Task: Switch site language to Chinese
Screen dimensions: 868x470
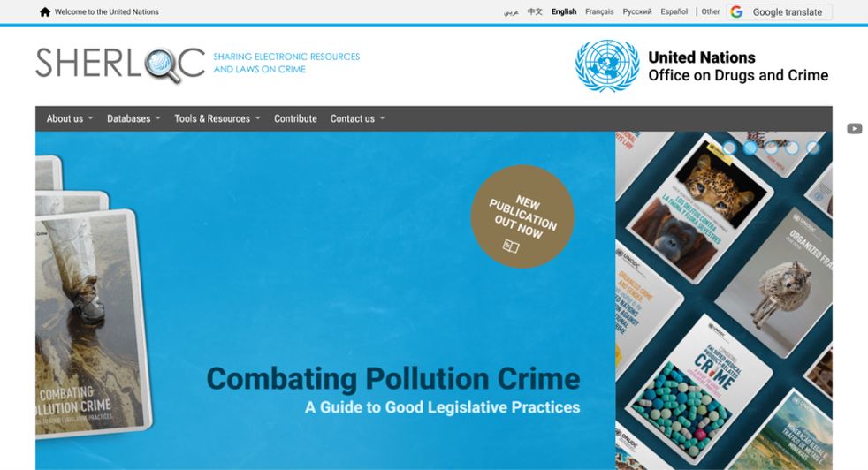Action: 535,11
